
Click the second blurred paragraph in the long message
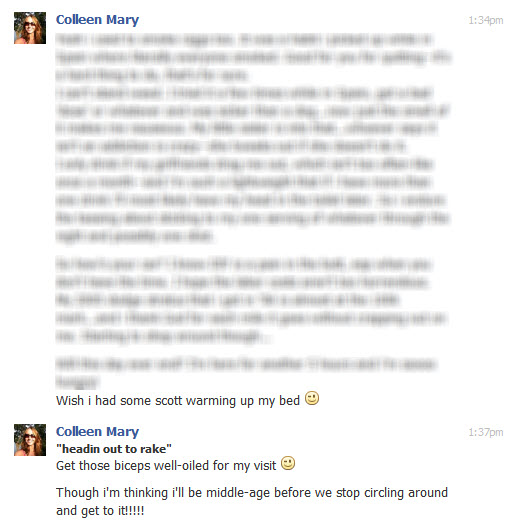(252, 300)
